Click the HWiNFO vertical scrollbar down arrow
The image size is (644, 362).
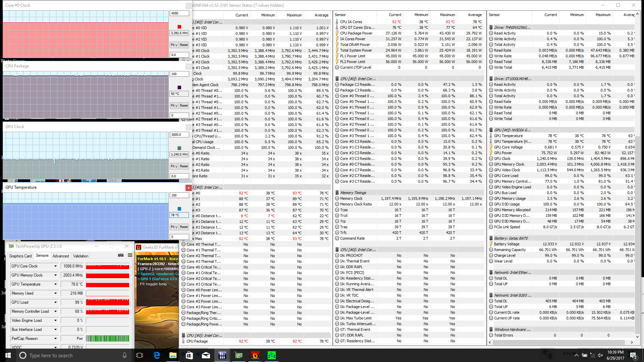(x=637, y=337)
